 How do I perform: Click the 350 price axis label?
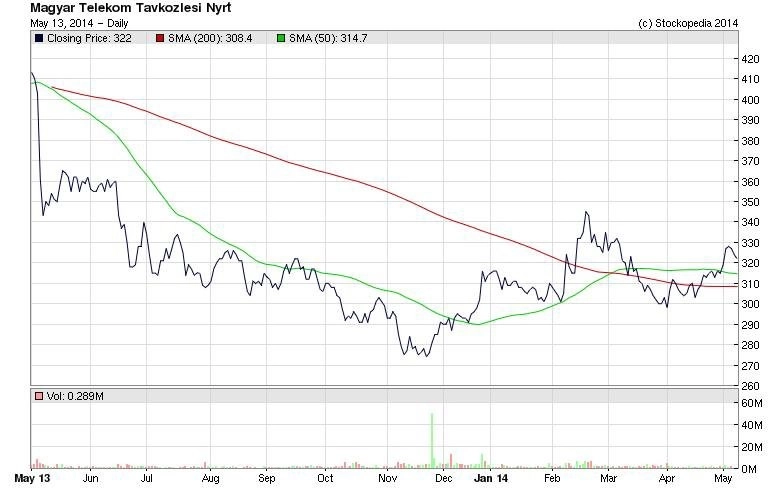(750, 202)
